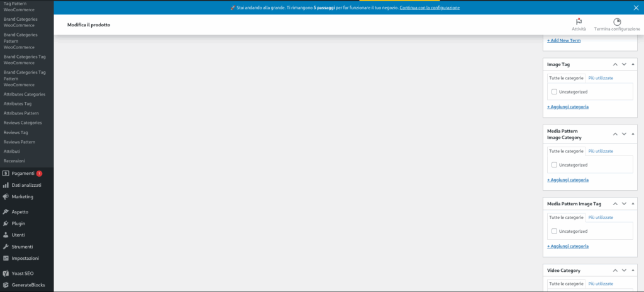Image resolution: width=644 pixels, height=292 pixels.
Task: Open Brand Categories WooCommerce submenu item
Action: (x=21, y=22)
